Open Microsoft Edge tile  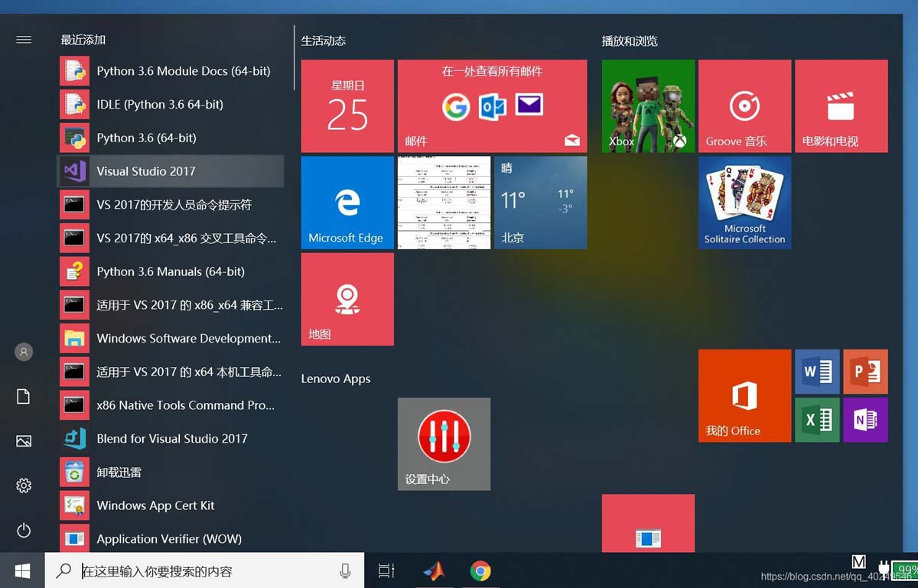coord(347,203)
